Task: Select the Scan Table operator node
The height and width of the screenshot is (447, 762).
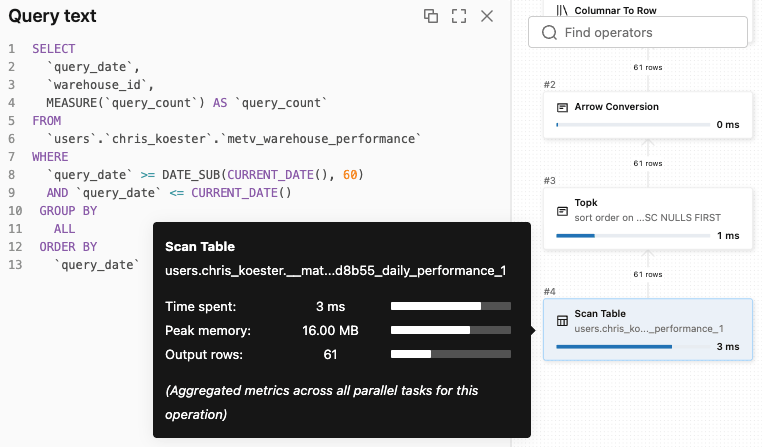Action: point(648,329)
